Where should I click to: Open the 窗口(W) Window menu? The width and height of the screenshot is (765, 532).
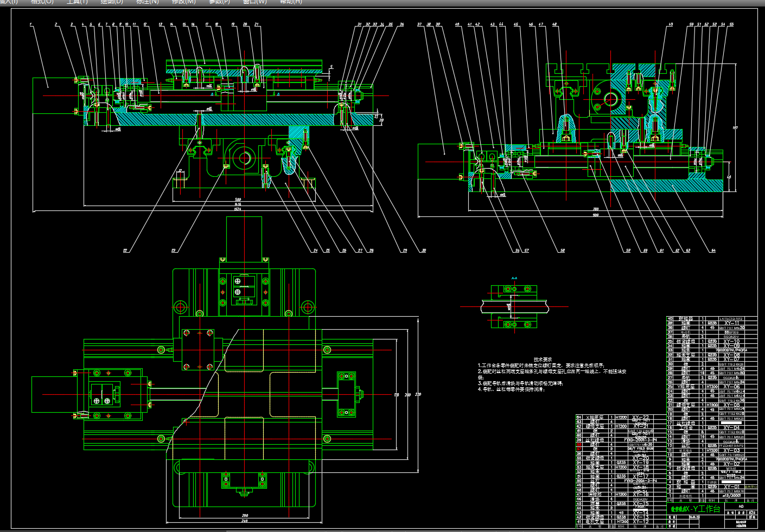[254, 2]
